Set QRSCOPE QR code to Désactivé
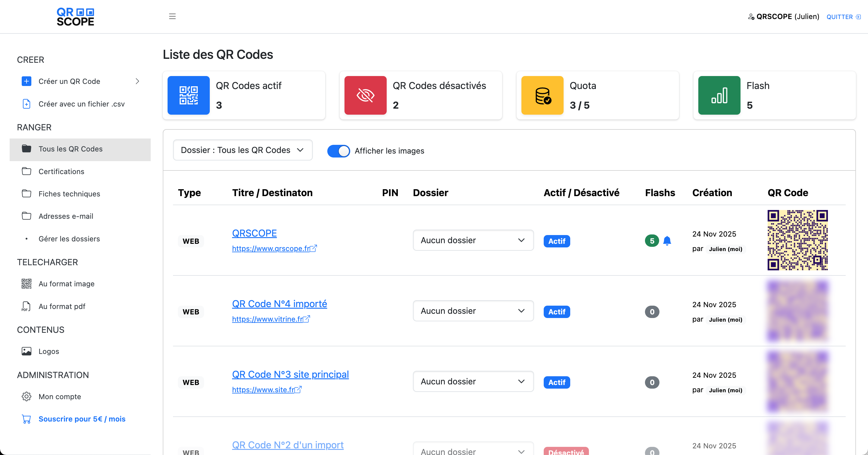Viewport: 868px width, 455px height. 556,241
